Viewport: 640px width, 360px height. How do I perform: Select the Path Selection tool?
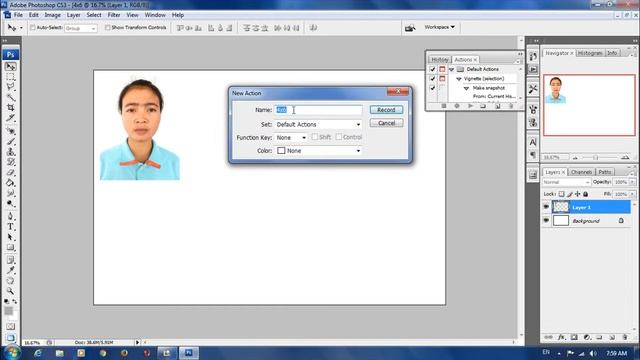click(x=11, y=237)
